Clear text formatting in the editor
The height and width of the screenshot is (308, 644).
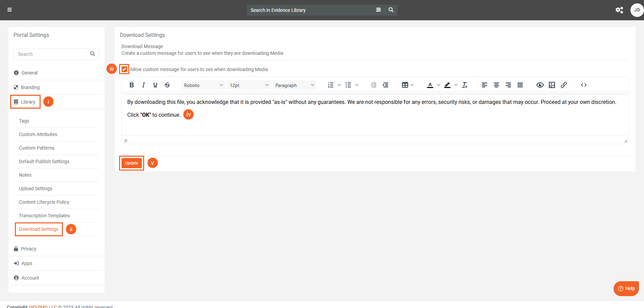(x=465, y=85)
